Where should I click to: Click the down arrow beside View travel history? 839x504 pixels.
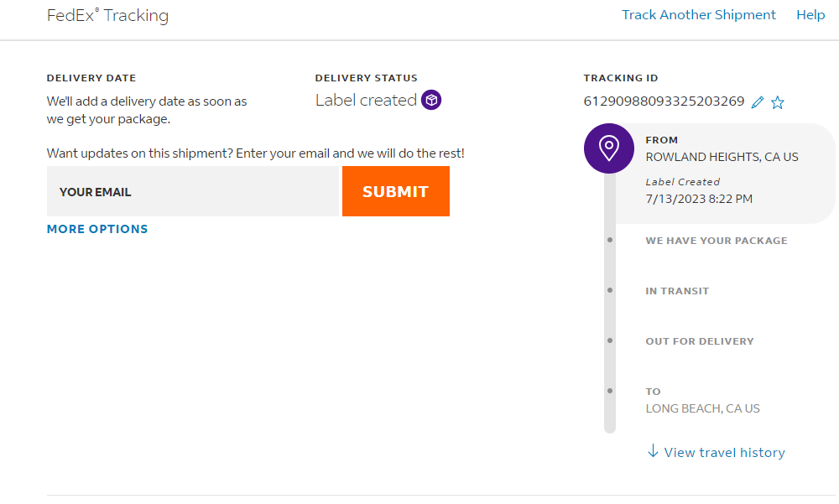click(653, 451)
